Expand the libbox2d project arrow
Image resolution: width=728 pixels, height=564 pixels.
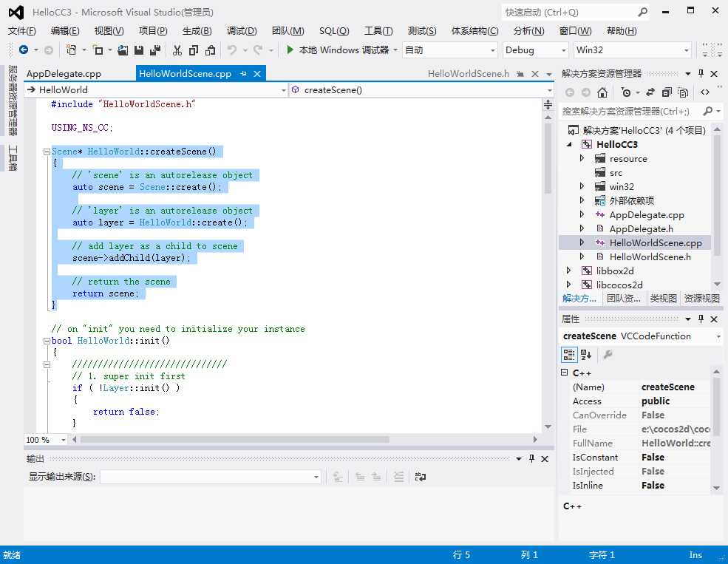(569, 270)
